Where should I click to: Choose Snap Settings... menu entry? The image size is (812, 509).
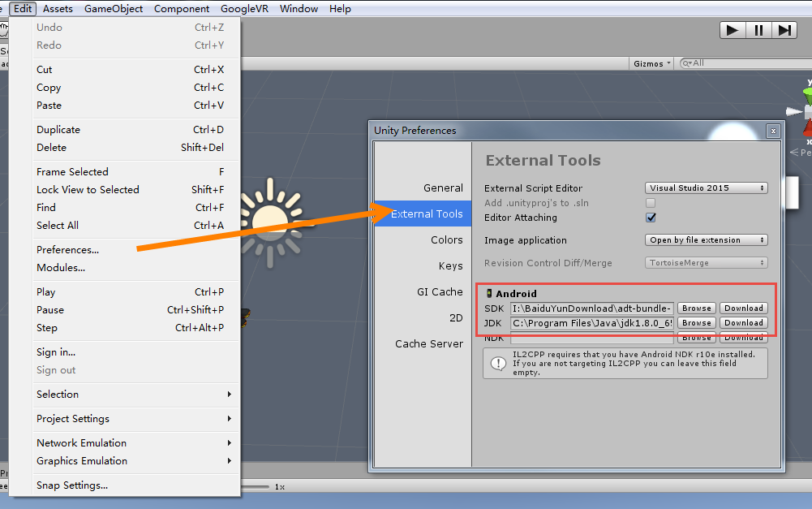click(x=137, y=485)
